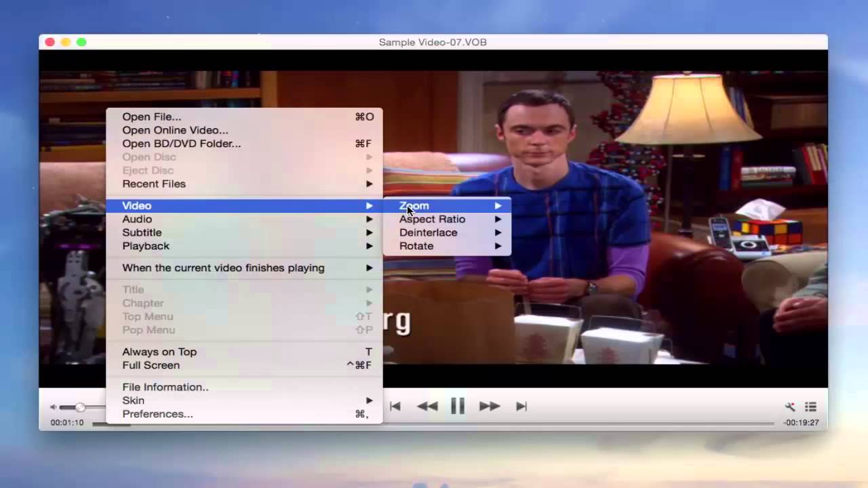
Task: Close the player window with the red button
Action: click(50, 42)
